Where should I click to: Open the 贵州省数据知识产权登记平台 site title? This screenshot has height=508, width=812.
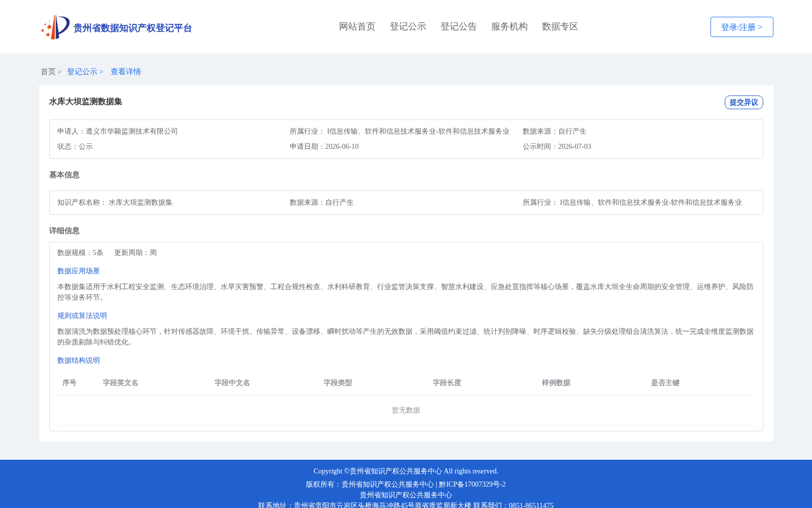click(132, 28)
